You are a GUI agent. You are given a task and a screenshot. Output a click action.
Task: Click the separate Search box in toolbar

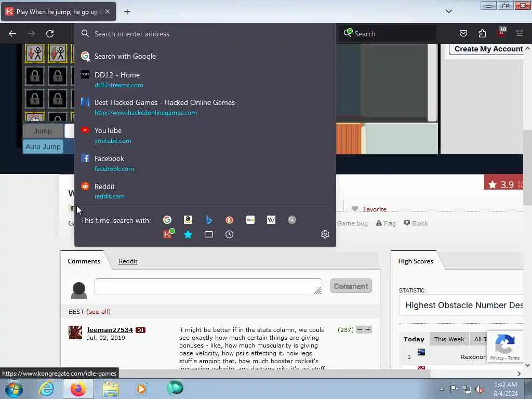click(389, 34)
